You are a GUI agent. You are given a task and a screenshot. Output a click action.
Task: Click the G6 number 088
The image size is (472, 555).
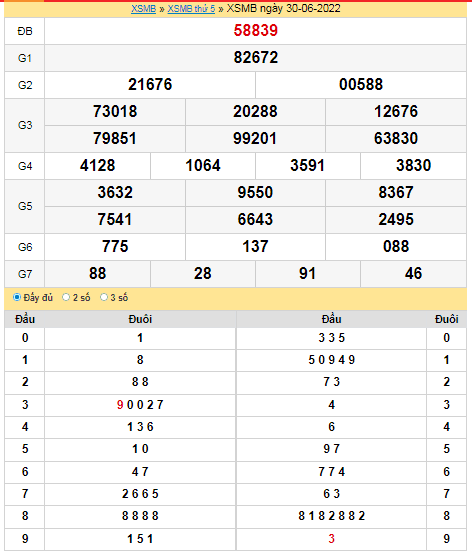tap(396, 246)
